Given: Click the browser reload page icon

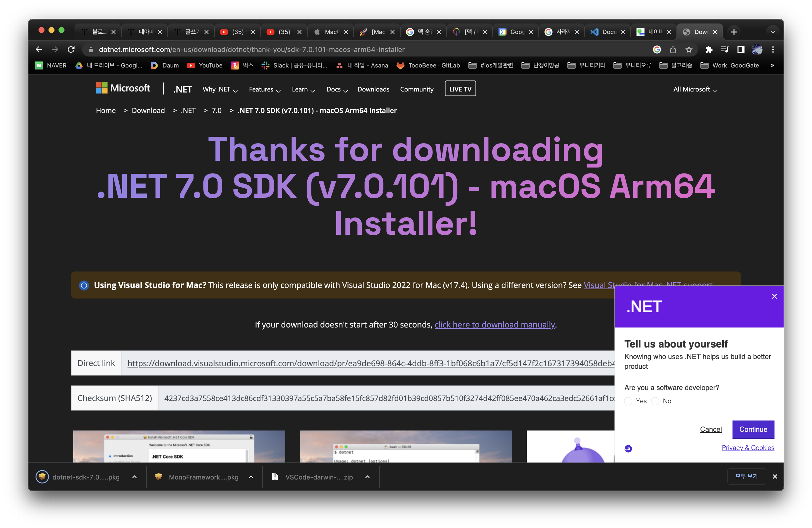Looking at the screenshot, I should [x=71, y=49].
